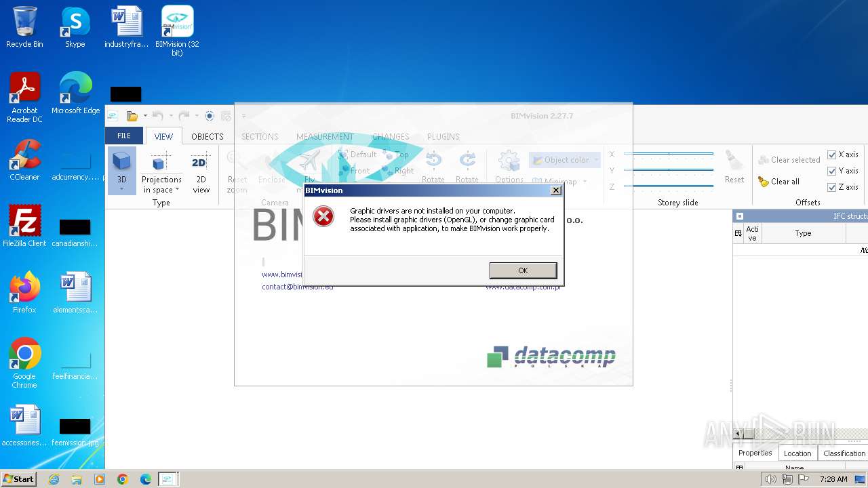Click the Y storey slide slider
The width and height of the screenshot is (868, 488).
(669, 170)
